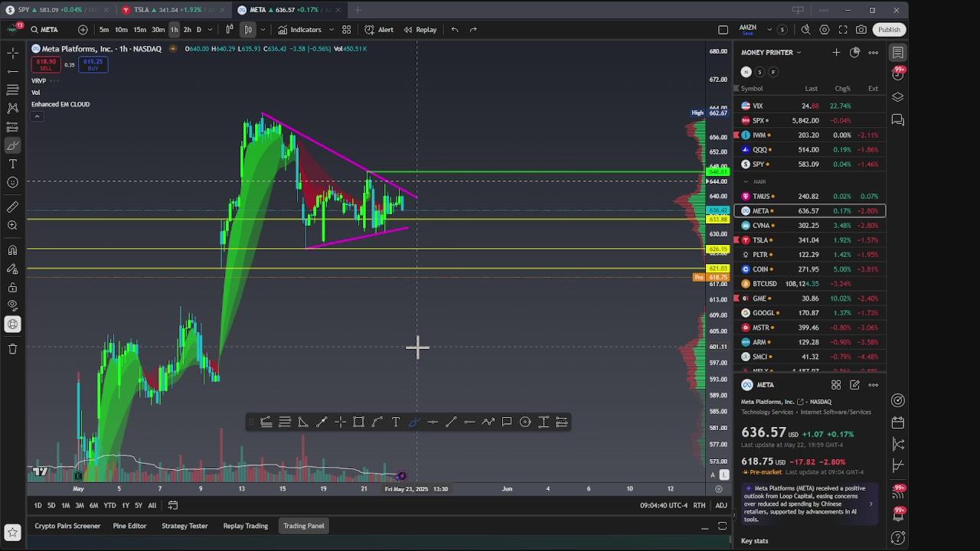Click the Publish button
The width and height of the screenshot is (980, 551).
click(889, 30)
